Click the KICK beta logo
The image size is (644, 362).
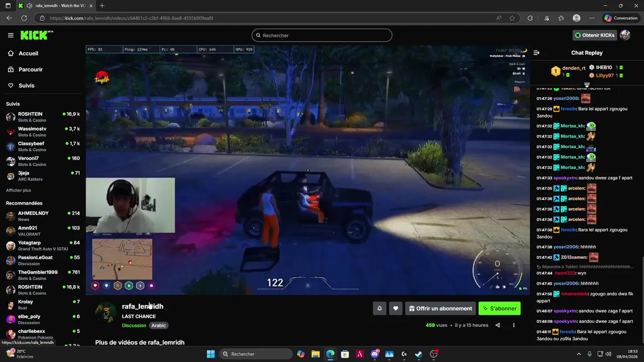click(x=37, y=35)
